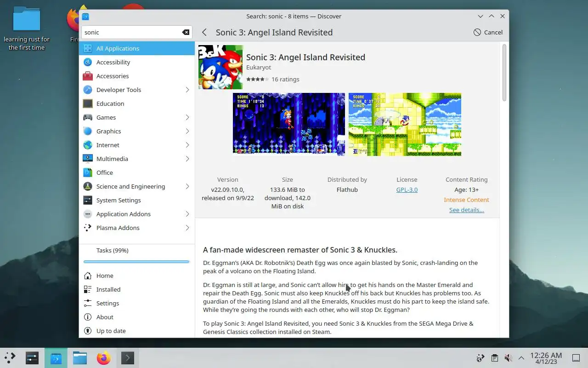Click the Education category icon
The height and width of the screenshot is (368, 588).
[88, 103]
